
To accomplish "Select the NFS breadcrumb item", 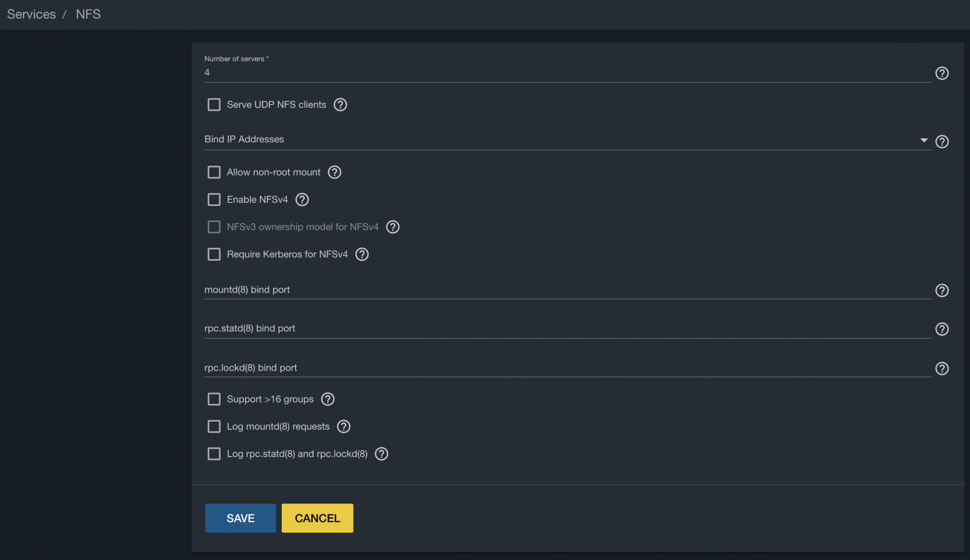I will point(88,14).
